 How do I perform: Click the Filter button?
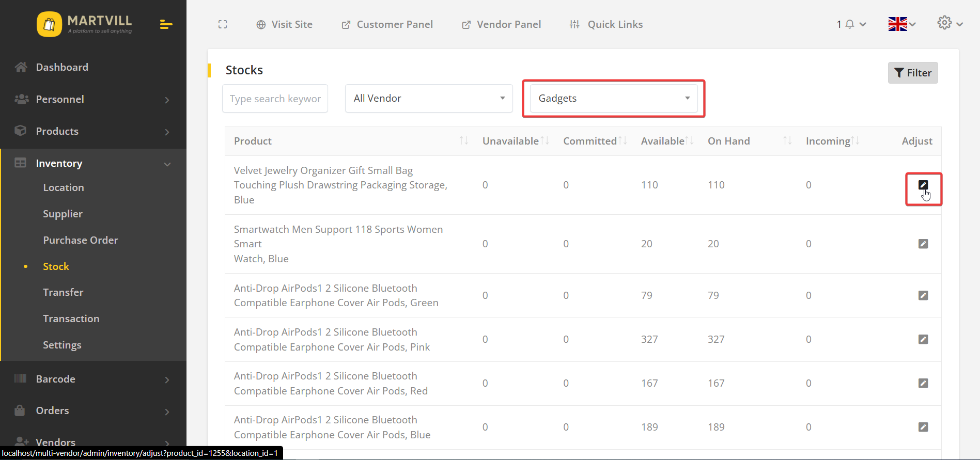(x=912, y=73)
